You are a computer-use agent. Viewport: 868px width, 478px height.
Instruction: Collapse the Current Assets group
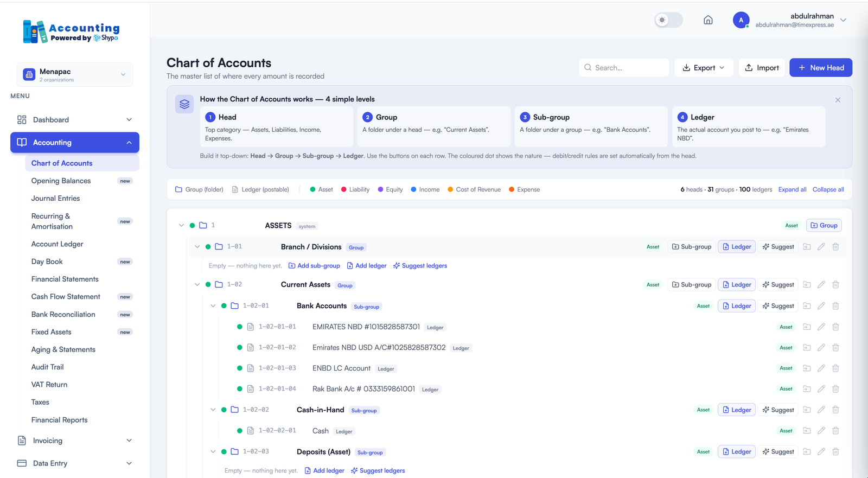(197, 284)
